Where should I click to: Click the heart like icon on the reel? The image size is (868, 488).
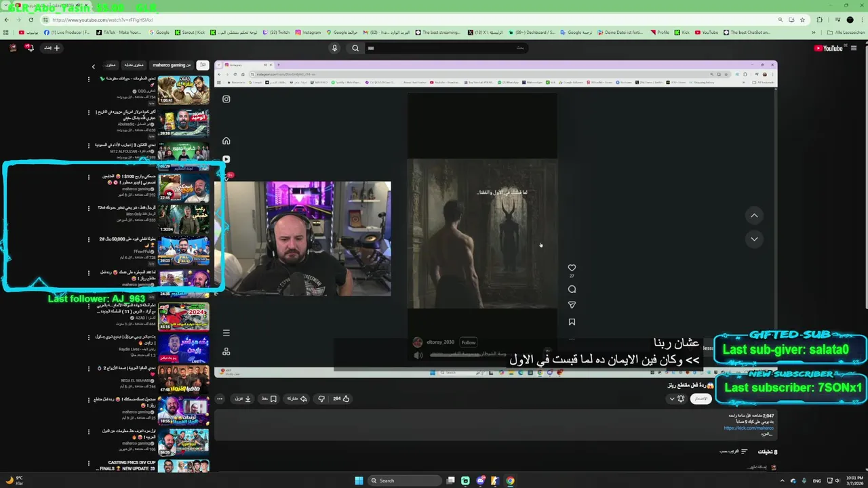(x=572, y=268)
